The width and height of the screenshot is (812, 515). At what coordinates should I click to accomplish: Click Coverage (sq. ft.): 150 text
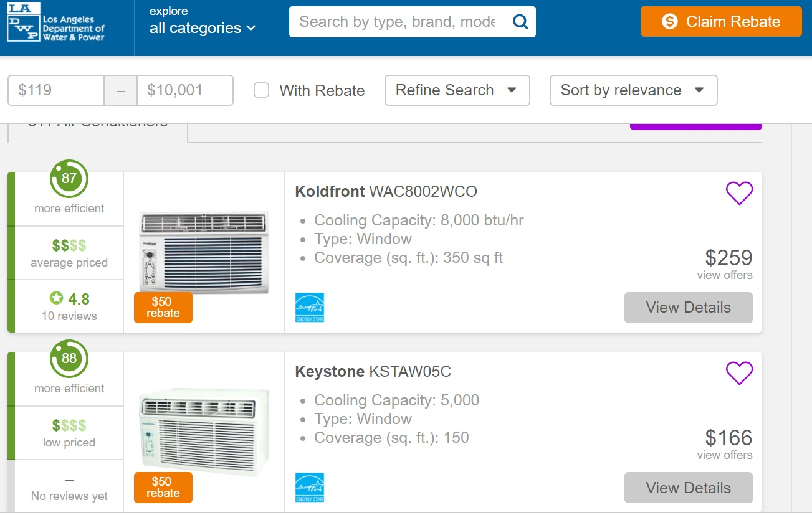click(391, 438)
